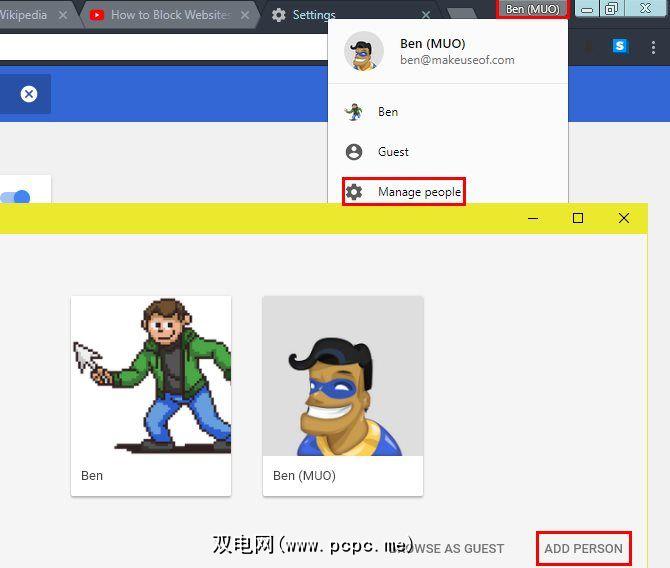Click BROWSE AS GUEST button
Image resolution: width=670 pixels, height=568 pixels.
[x=447, y=548]
